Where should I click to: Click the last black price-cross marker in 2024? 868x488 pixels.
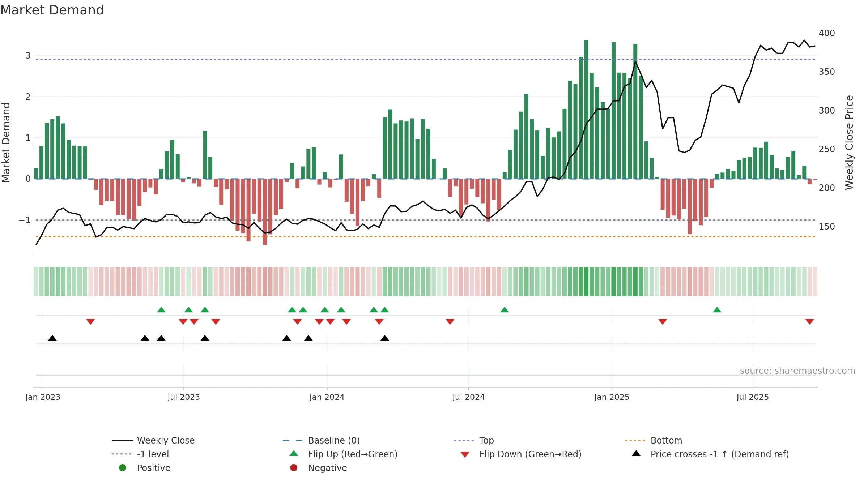pyautogui.click(x=385, y=338)
